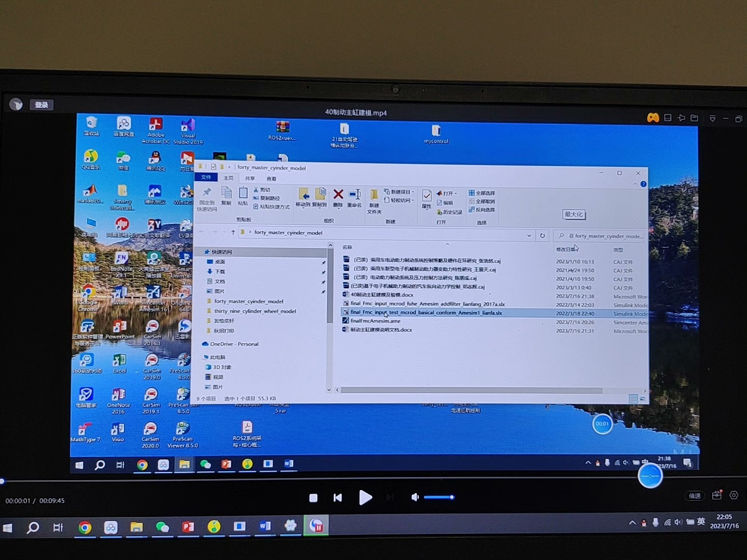Open the 轻松访问 dropdown

click(399, 200)
